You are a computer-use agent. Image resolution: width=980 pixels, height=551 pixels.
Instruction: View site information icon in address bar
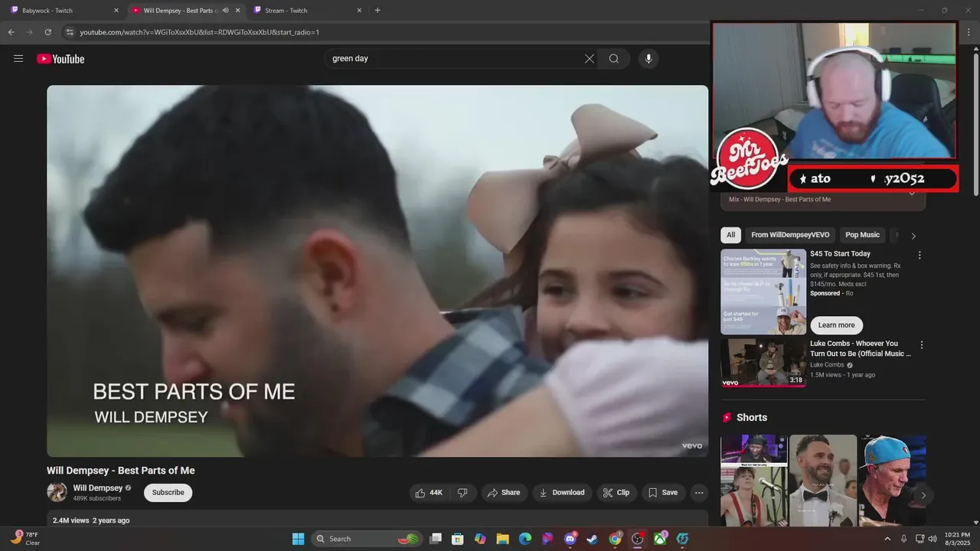(x=70, y=32)
